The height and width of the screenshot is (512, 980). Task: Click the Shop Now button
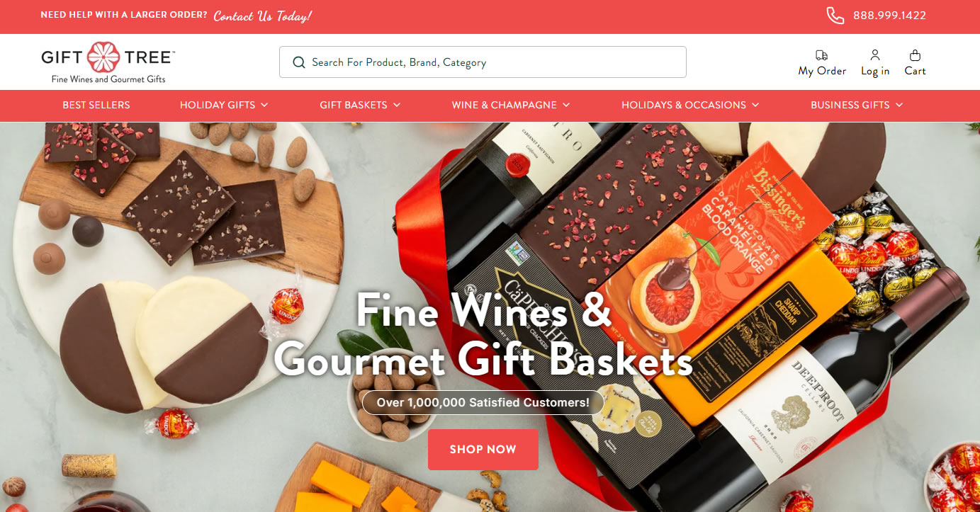(x=483, y=450)
